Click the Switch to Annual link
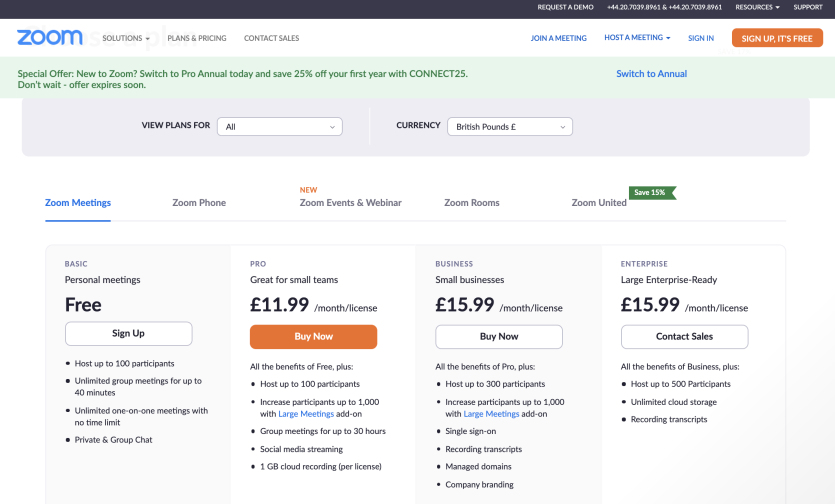835x504 pixels. (651, 74)
